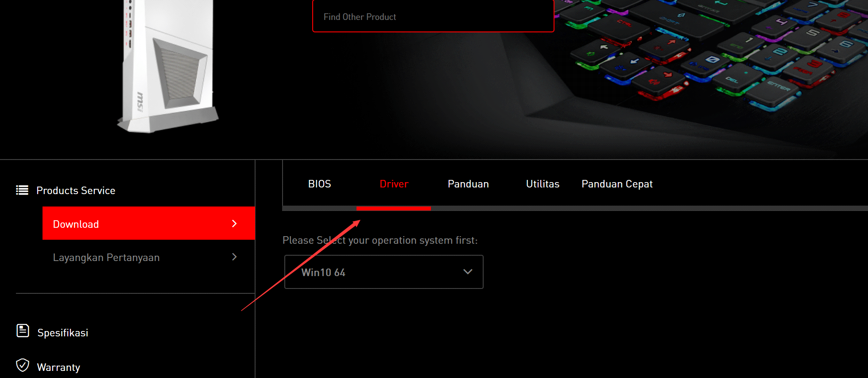Select the Driver tab
The width and height of the screenshot is (868, 378).
[x=394, y=184]
